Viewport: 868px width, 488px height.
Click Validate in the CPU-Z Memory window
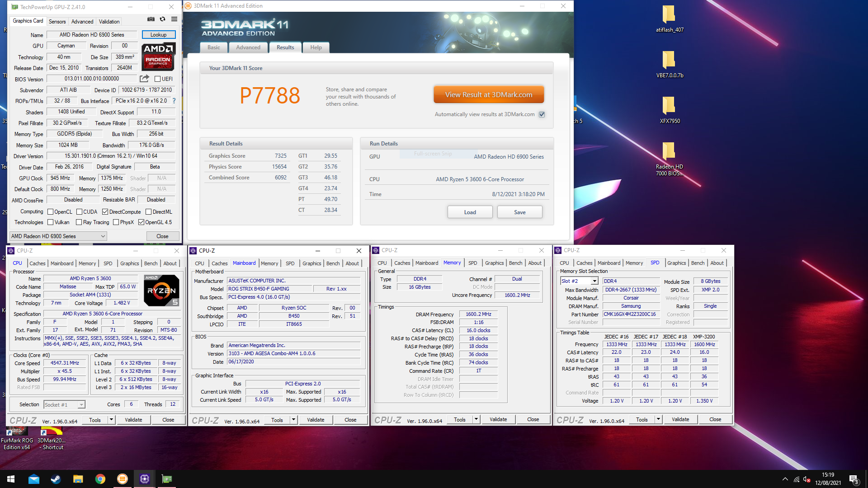pyautogui.click(x=498, y=419)
